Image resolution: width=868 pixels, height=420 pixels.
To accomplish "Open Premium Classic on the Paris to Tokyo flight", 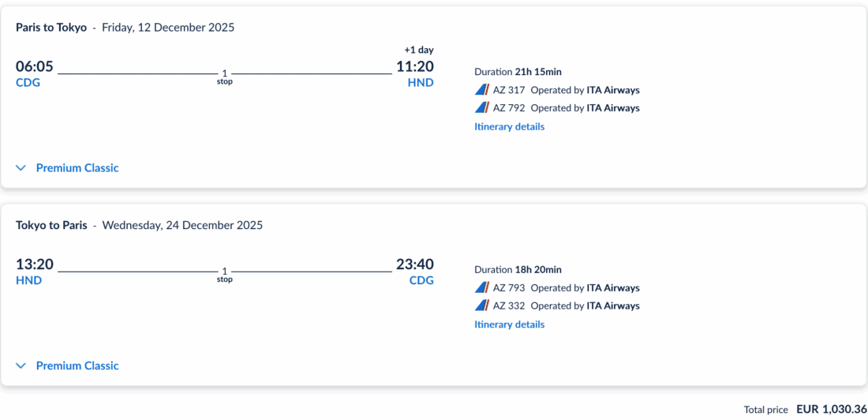I will [77, 168].
